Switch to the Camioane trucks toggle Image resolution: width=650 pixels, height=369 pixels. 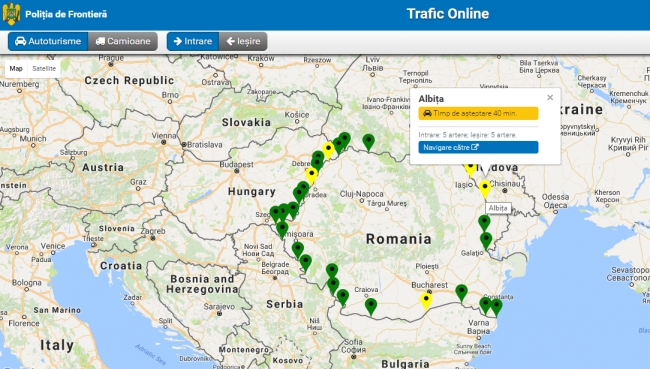123,41
